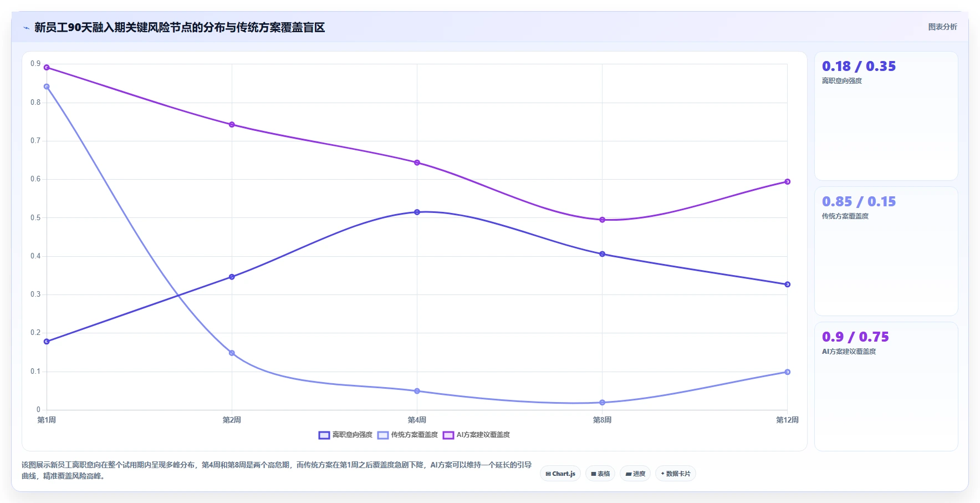Click the 0.9 y-axis tick label

[35, 64]
